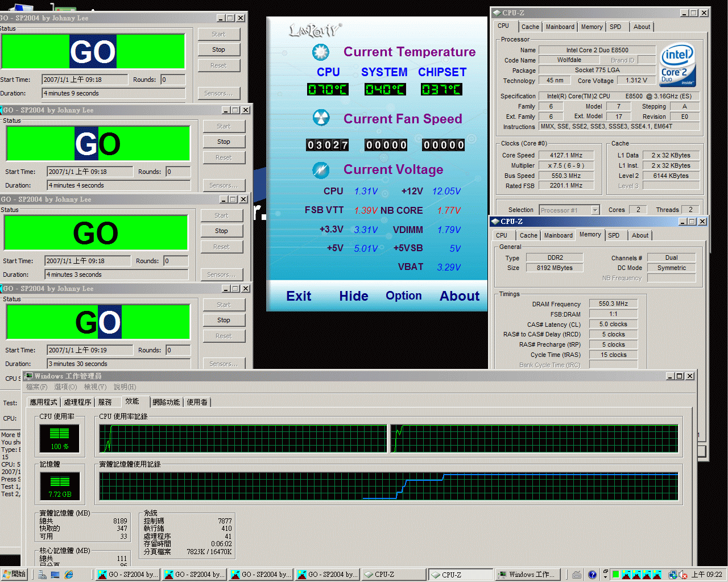Click Task Manager window title icon
The width and height of the screenshot is (728, 582).
pos(29,376)
